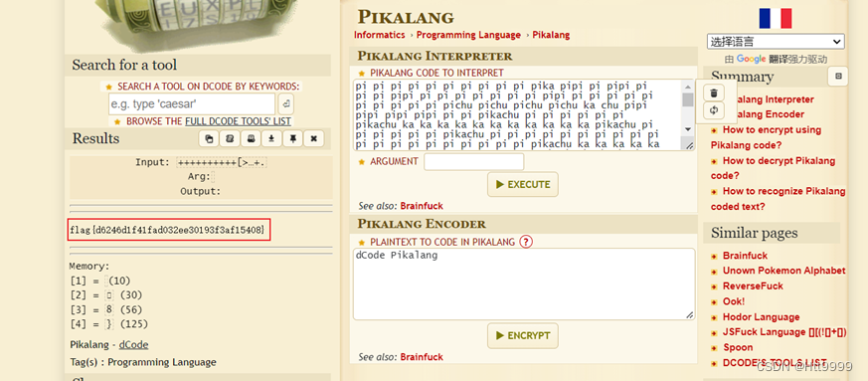Run the code with Execute button
This screenshot has width=868, height=381.
tap(523, 184)
